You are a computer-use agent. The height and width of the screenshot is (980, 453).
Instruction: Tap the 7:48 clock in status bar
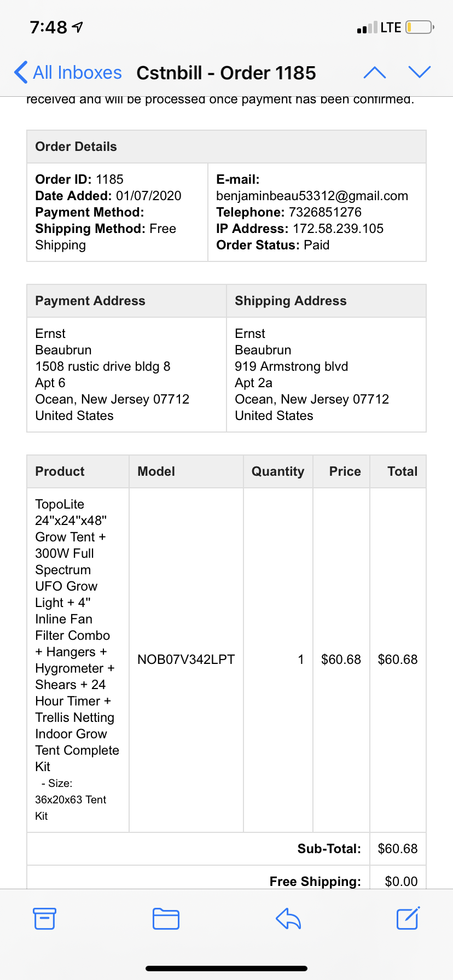click(x=48, y=27)
